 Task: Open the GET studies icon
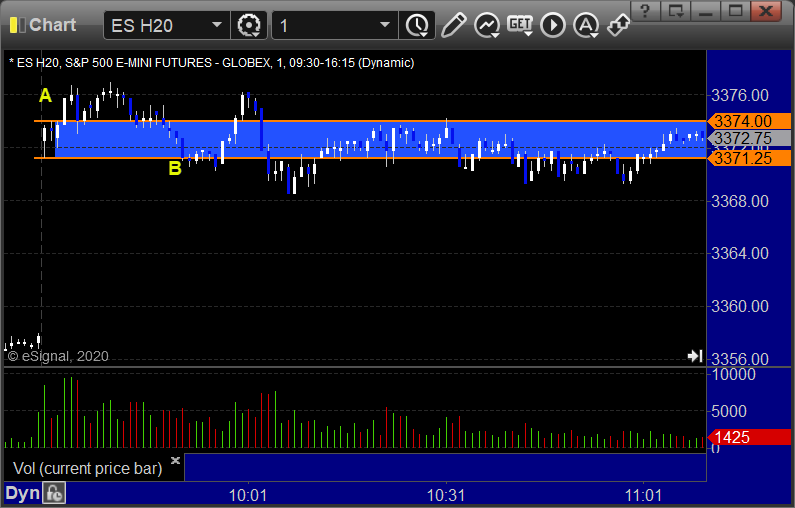(x=520, y=25)
